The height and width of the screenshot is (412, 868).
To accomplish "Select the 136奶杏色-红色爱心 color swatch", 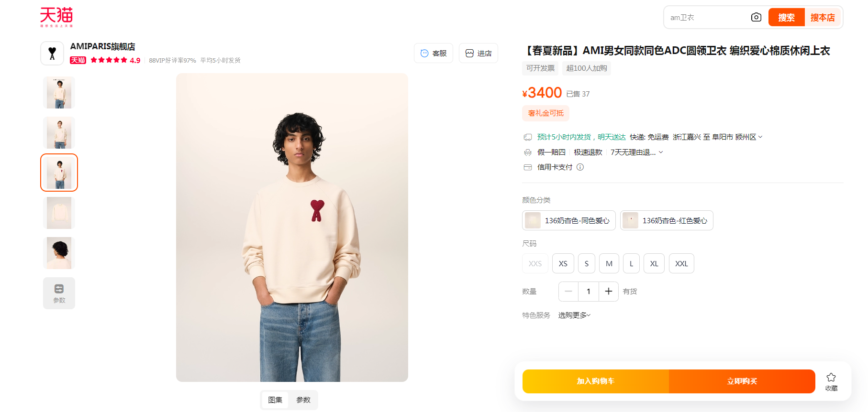I will [667, 220].
